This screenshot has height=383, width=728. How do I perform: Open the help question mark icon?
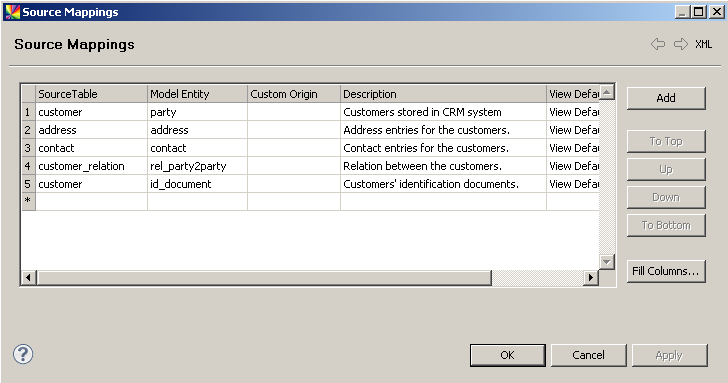point(23,354)
